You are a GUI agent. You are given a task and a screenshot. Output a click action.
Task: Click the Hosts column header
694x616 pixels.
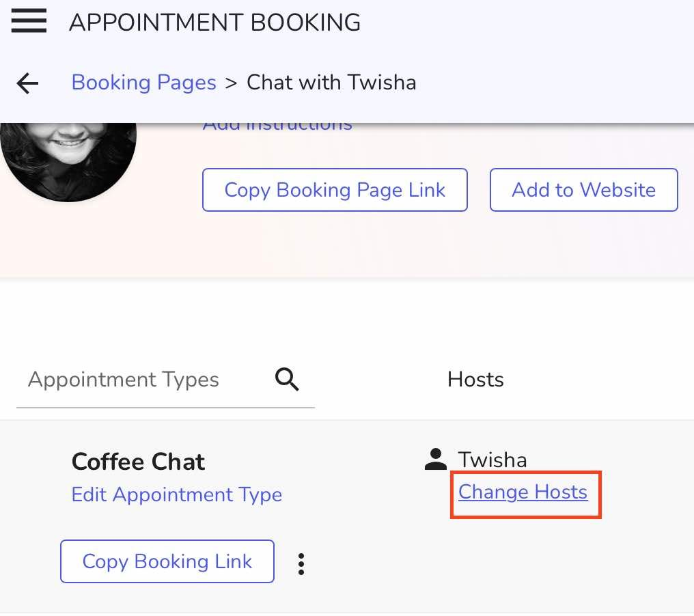[475, 380]
